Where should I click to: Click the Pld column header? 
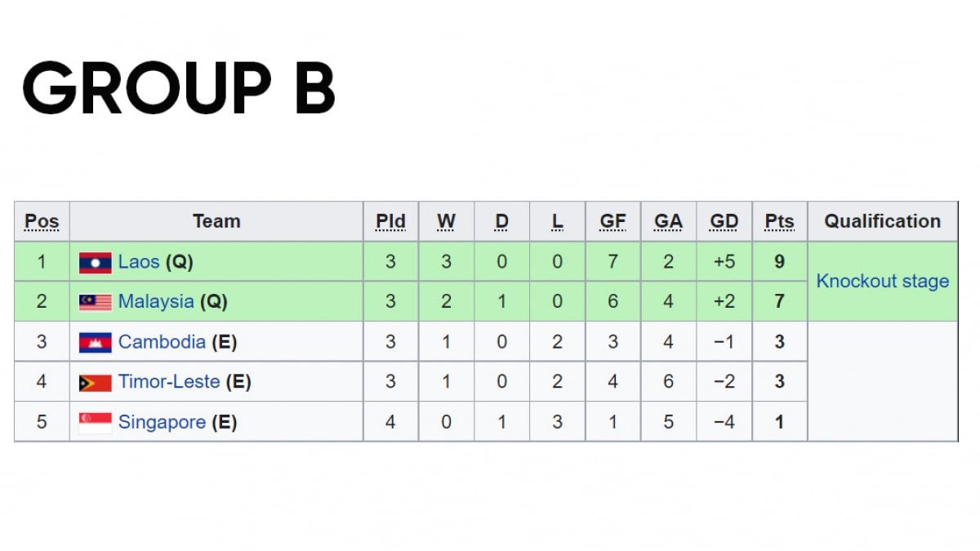tap(390, 221)
